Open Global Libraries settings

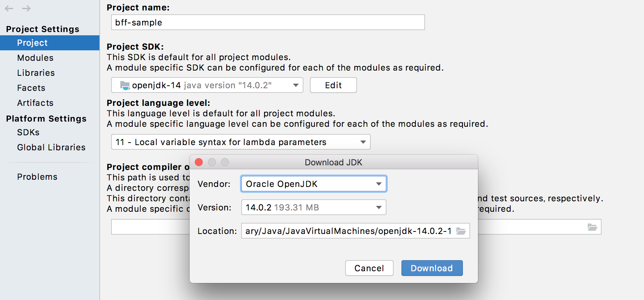coord(51,147)
